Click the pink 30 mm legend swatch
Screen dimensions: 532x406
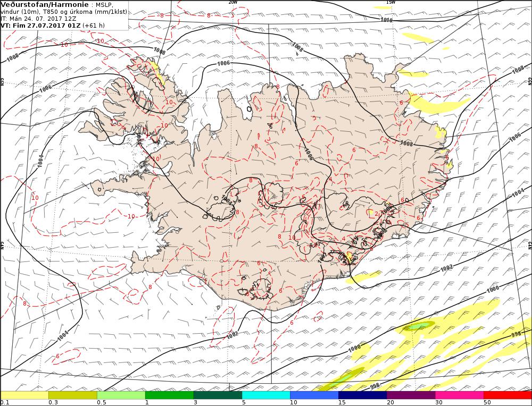click(460, 395)
